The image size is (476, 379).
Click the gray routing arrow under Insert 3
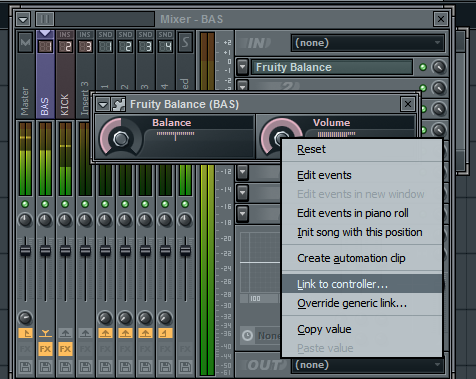click(x=85, y=333)
